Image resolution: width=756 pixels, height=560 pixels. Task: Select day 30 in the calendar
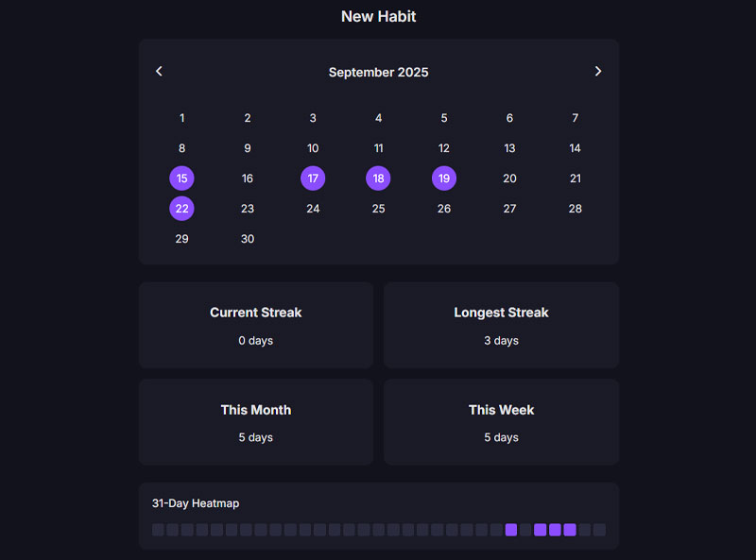248,239
